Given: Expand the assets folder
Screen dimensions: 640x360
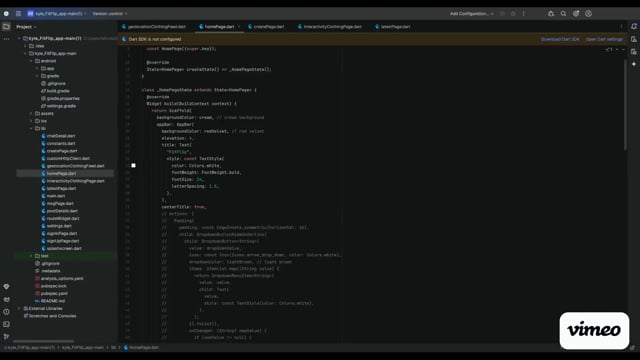Looking at the screenshot, I should coord(31,113).
